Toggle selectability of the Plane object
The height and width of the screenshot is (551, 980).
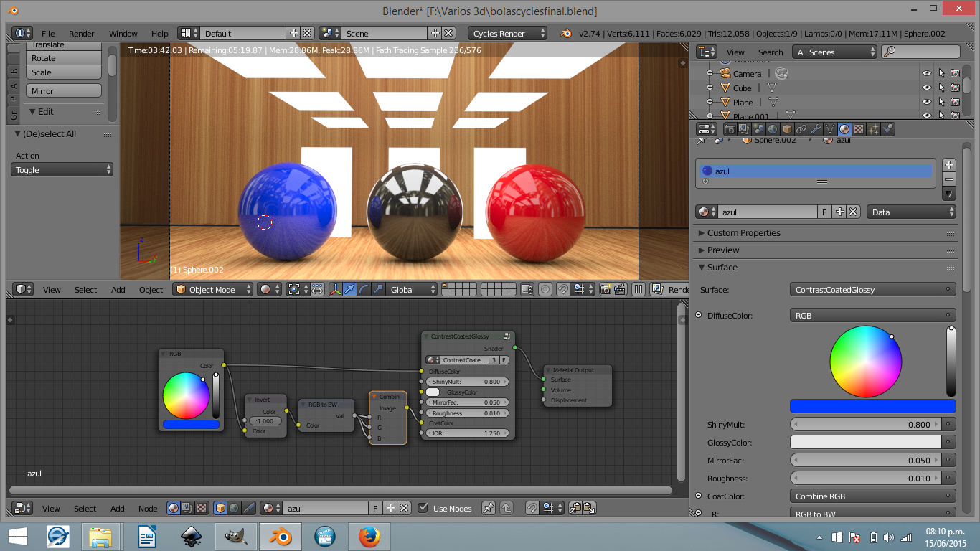point(942,102)
